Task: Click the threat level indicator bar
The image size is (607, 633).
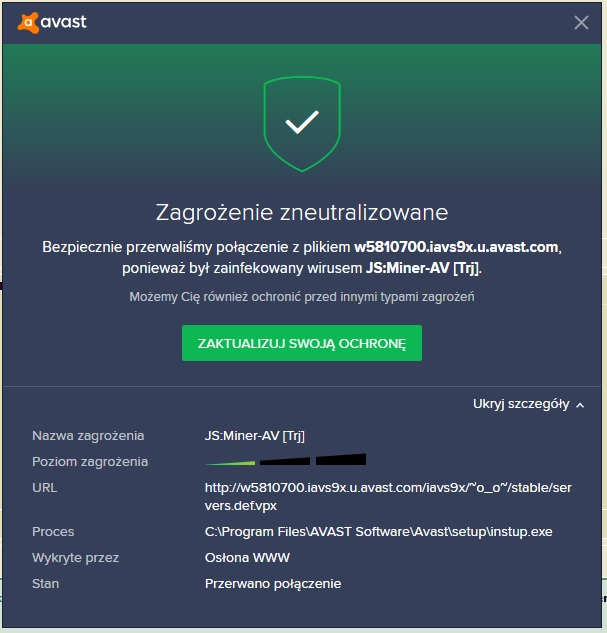Action: 285,460
